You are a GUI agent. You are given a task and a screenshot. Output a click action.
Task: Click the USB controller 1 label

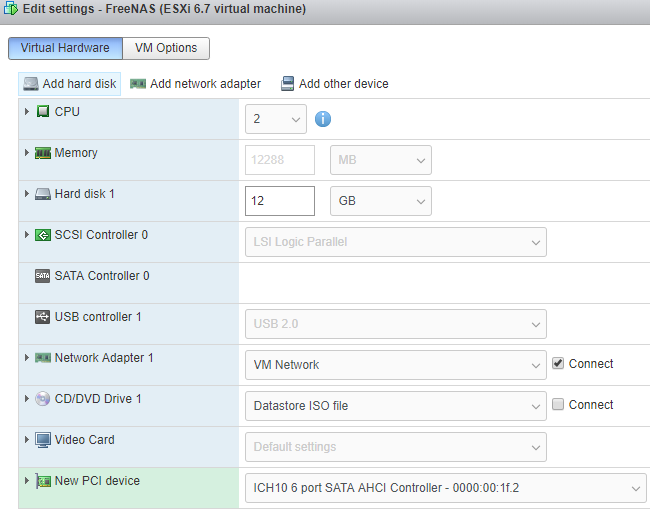[98, 317]
